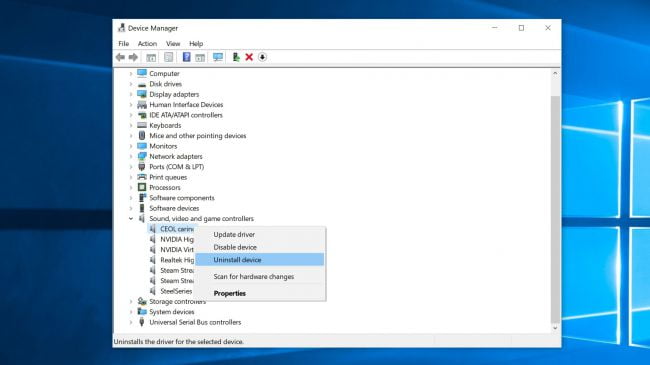Click the Properties sheet toolbar icon
The width and height of the screenshot is (650, 365).
168,57
